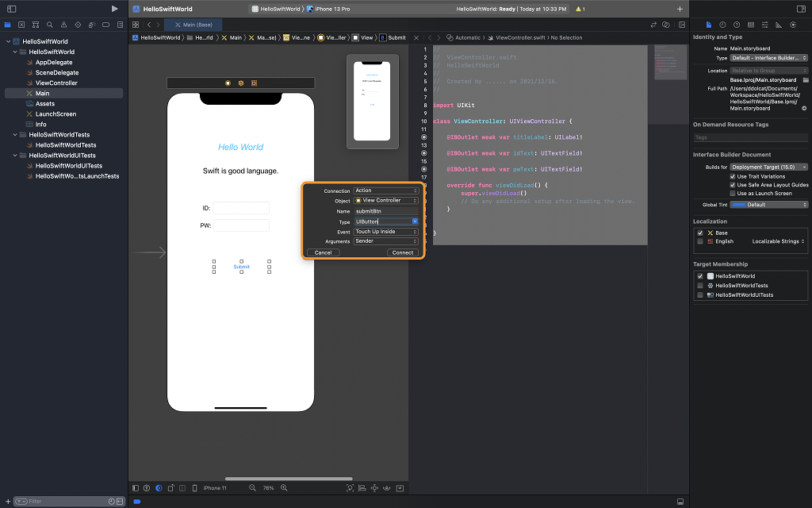Screen dimensions: 812x508
Task: Toggle the navigator sidebar panel icon
Action: pyautogui.click(x=12, y=9)
